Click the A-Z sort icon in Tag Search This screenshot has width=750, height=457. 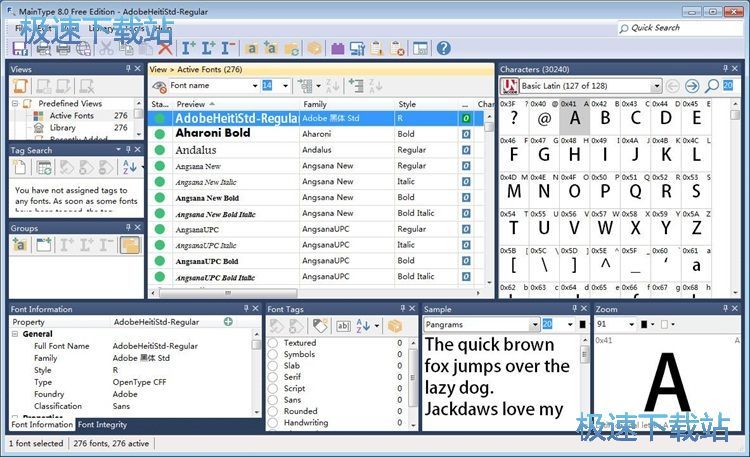pyautogui.click(x=130, y=167)
